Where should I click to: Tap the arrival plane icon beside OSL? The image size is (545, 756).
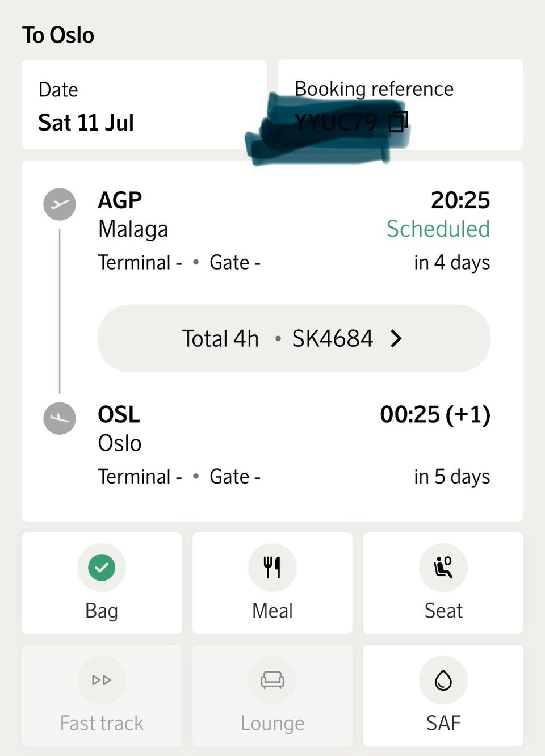(x=60, y=418)
